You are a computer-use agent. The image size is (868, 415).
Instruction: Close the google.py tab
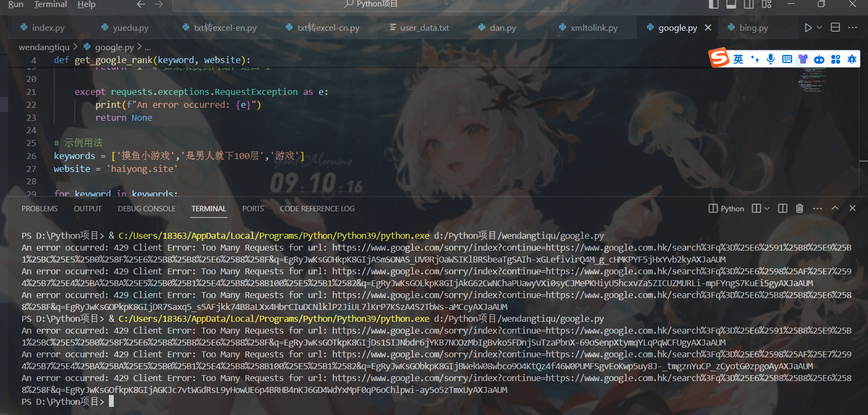pos(708,28)
